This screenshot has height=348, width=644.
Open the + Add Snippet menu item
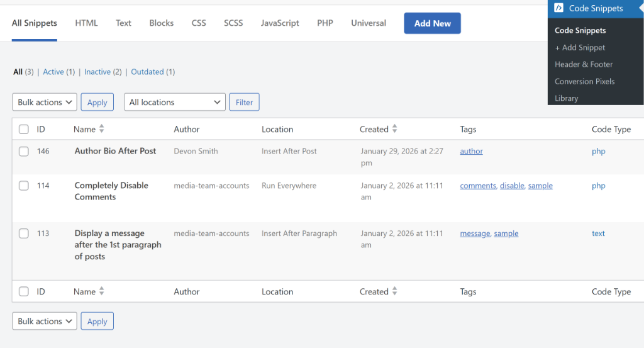click(579, 48)
